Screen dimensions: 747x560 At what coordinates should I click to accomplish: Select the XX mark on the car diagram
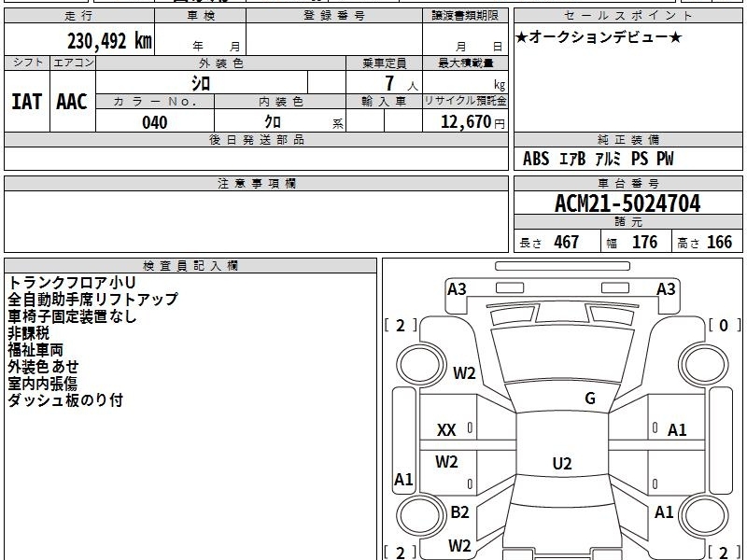click(446, 430)
